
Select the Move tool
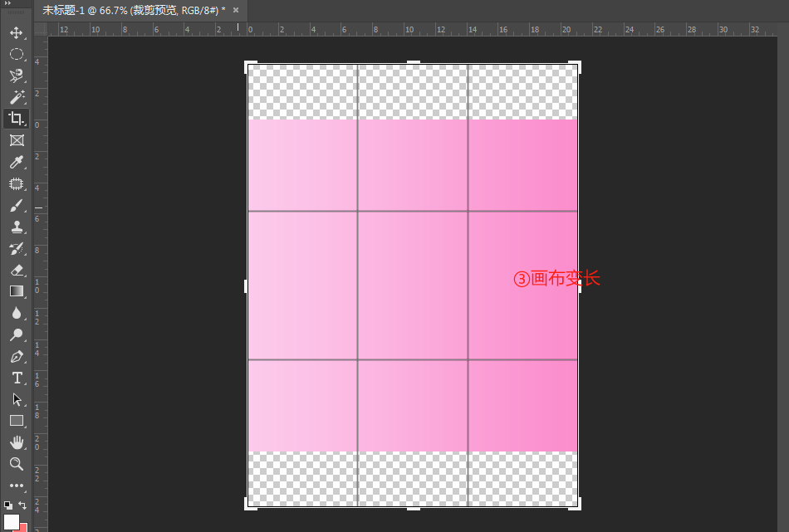16,32
